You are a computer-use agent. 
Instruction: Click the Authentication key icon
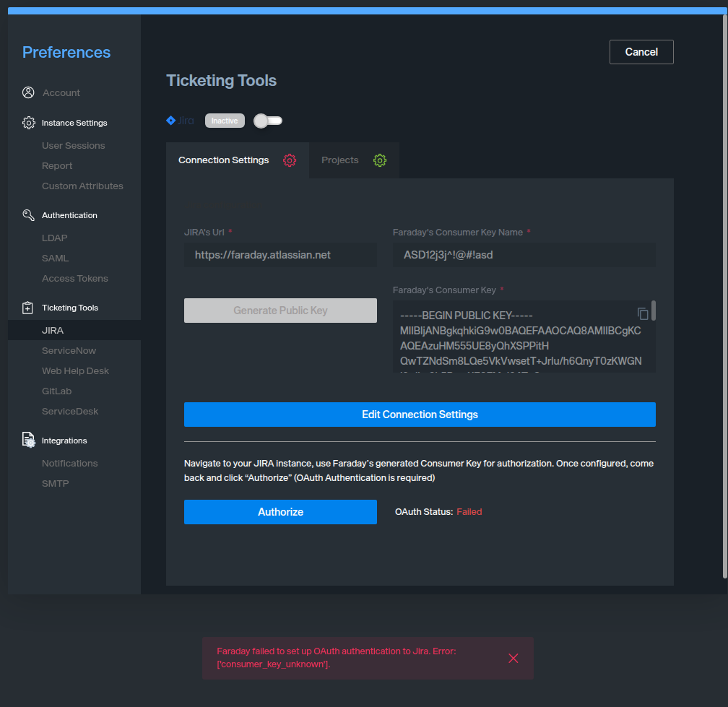28,215
